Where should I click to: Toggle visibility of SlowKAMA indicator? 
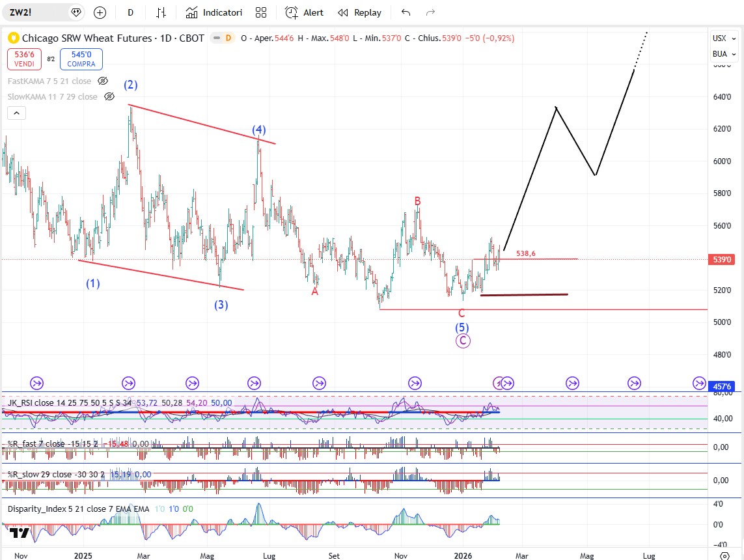point(109,96)
